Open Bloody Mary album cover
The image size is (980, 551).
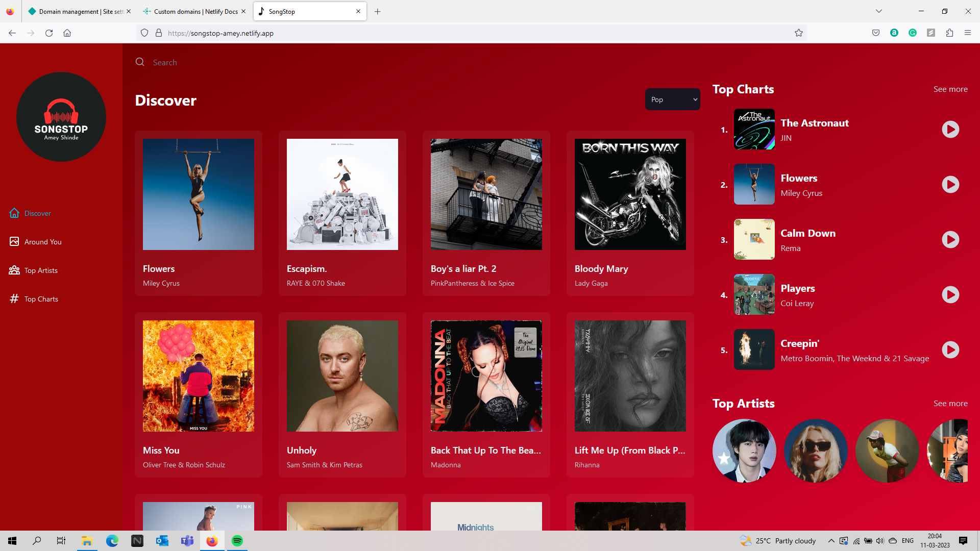630,194
